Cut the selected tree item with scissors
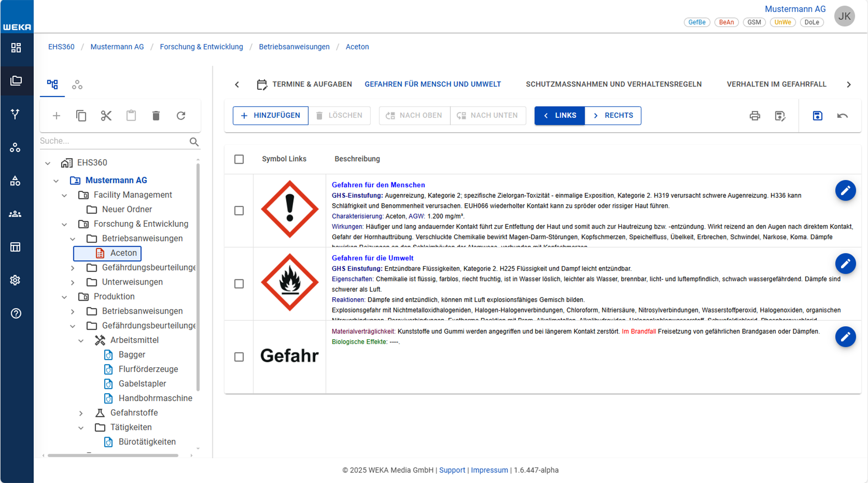Image resolution: width=868 pixels, height=483 pixels. tap(106, 116)
